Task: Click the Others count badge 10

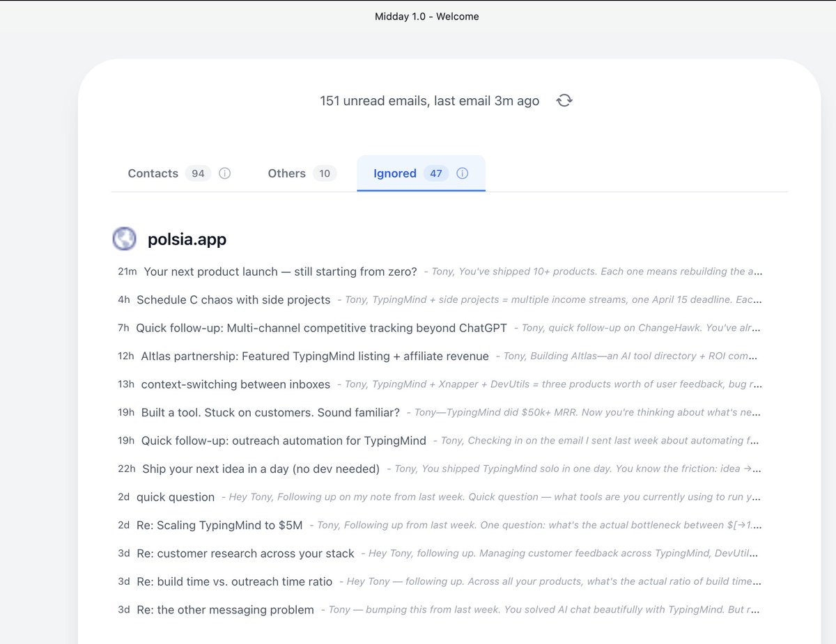Action: [325, 173]
